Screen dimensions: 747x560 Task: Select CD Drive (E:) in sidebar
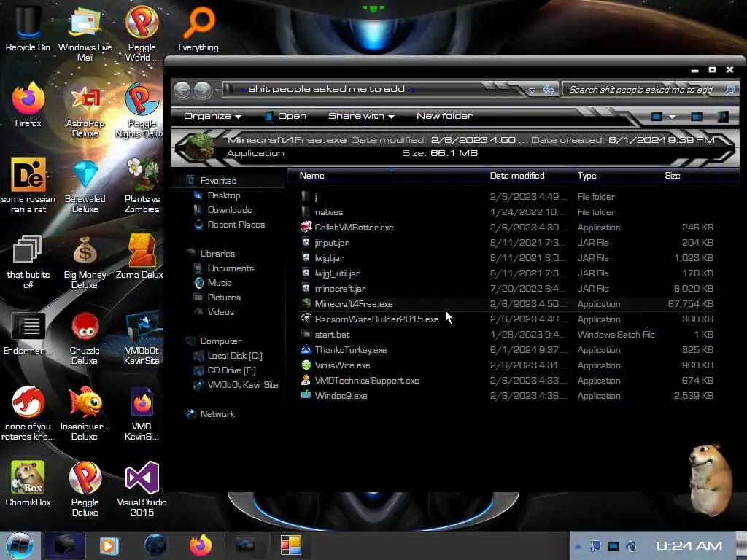[231, 370]
